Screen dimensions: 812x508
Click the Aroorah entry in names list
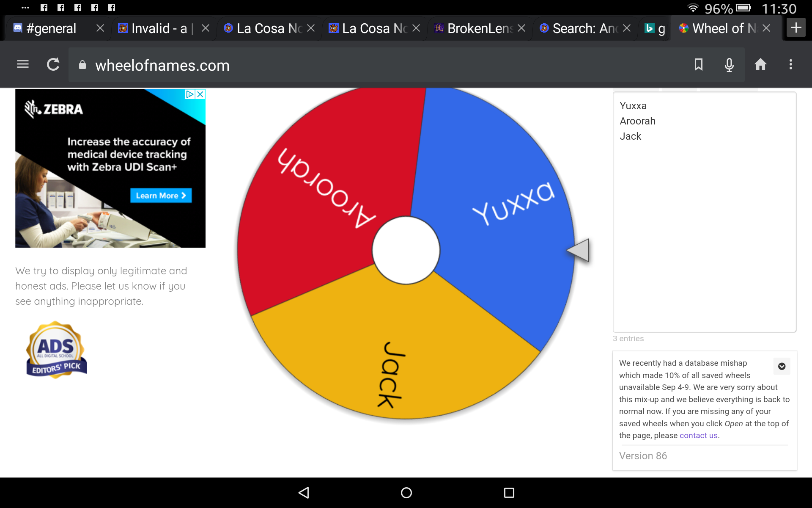click(637, 121)
